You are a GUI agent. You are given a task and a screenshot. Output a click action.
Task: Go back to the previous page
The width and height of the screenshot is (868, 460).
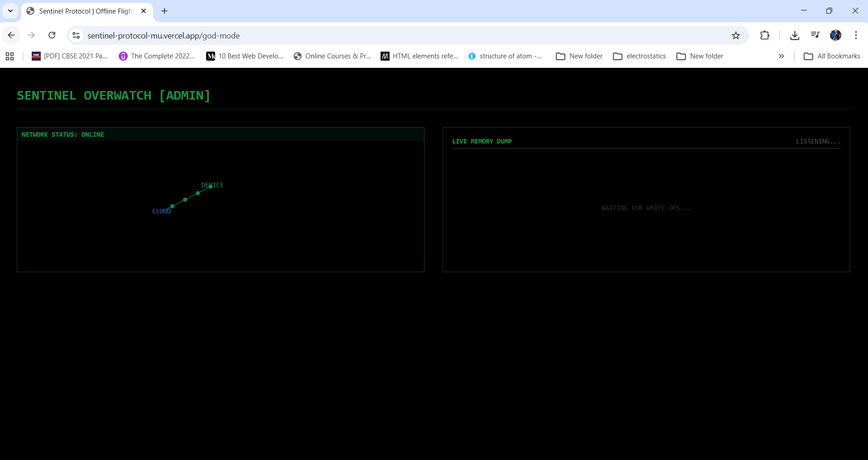click(11, 35)
